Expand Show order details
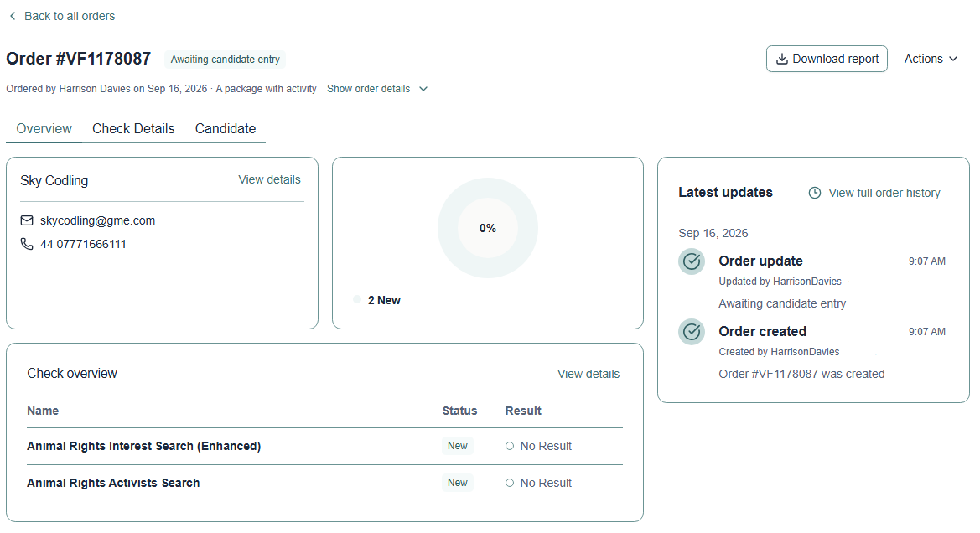The height and width of the screenshot is (533, 980). tap(377, 89)
